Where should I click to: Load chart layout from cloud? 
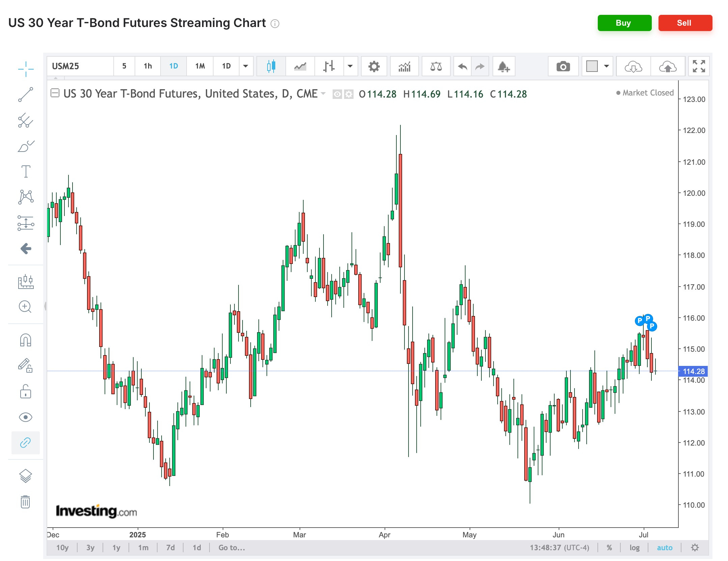pyautogui.click(x=633, y=66)
